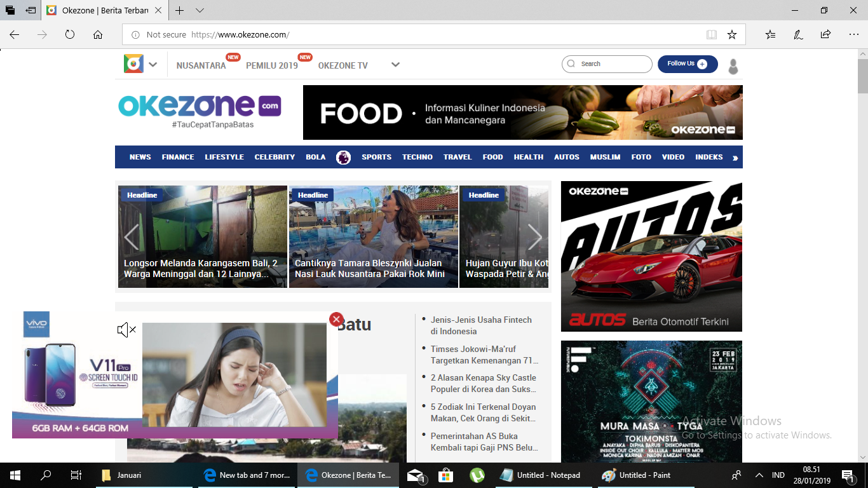Image resolution: width=868 pixels, height=488 pixels.
Task: Open the Okezone Autos Lamborghini ad
Action: tap(651, 257)
